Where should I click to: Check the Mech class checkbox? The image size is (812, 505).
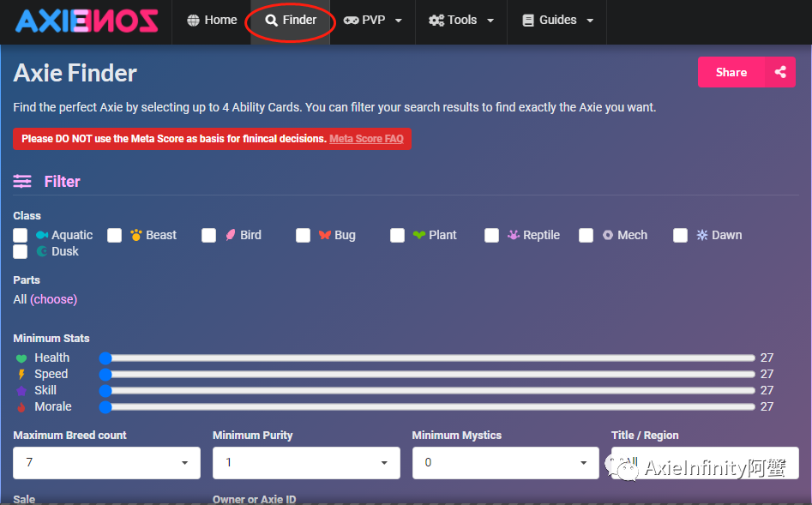[x=586, y=235]
